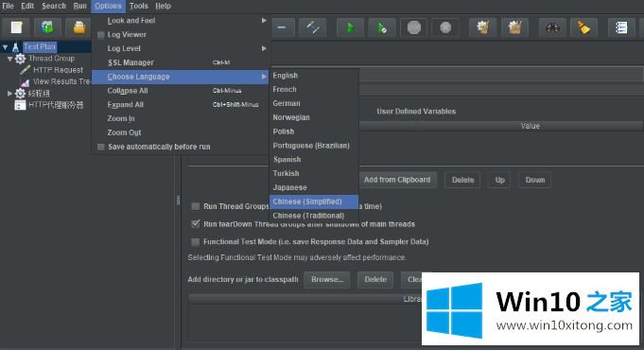
Task: Choose Expand All from Options menu
Action: click(x=181, y=105)
